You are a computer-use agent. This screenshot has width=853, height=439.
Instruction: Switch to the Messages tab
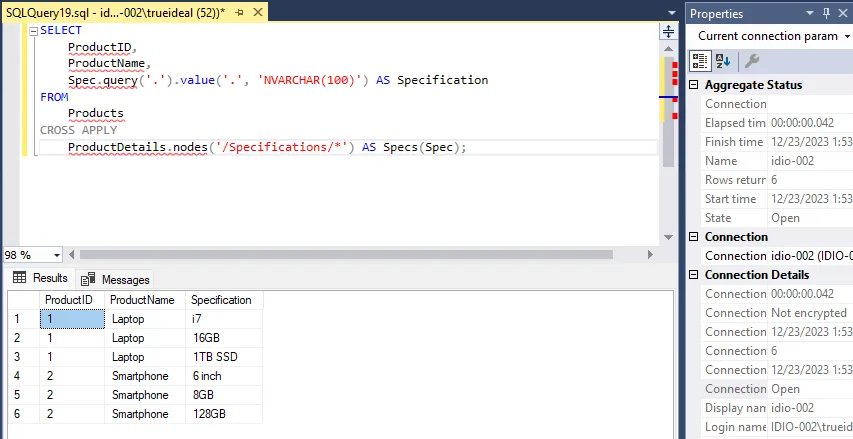(115, 279)
